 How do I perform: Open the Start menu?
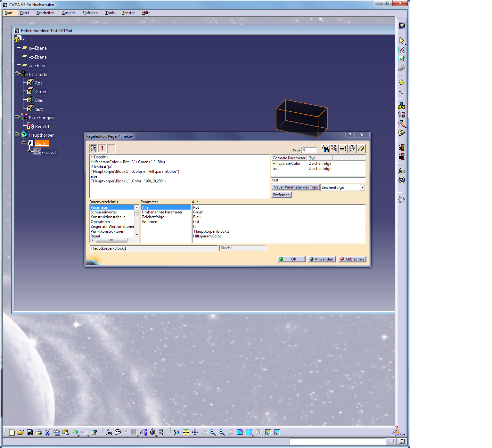pyautogui.click(x=9, y=13)
